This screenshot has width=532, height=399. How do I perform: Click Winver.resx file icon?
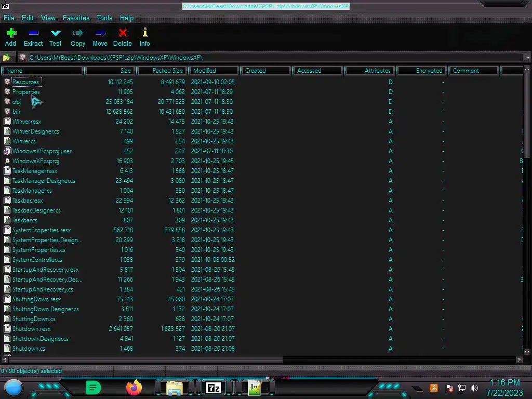point(7,121)
